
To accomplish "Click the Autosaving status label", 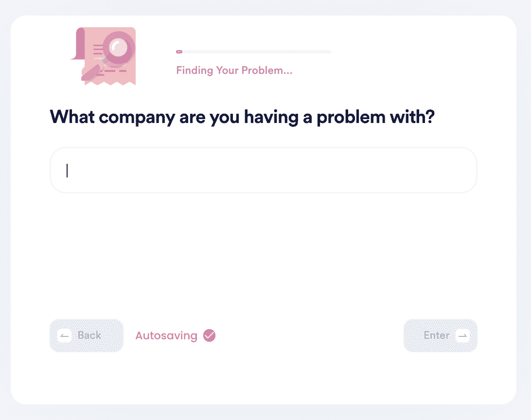I will (x=166, y=335).
